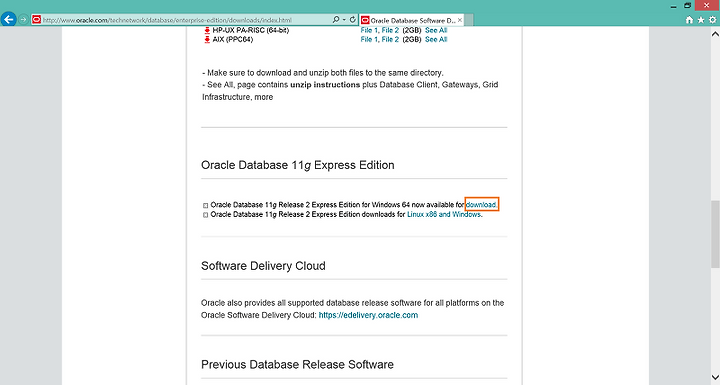Image resolution: width=720 pixels, height=385 pixels.
Task: Open the address bar dropdown arrow
Action: (344, 20)
